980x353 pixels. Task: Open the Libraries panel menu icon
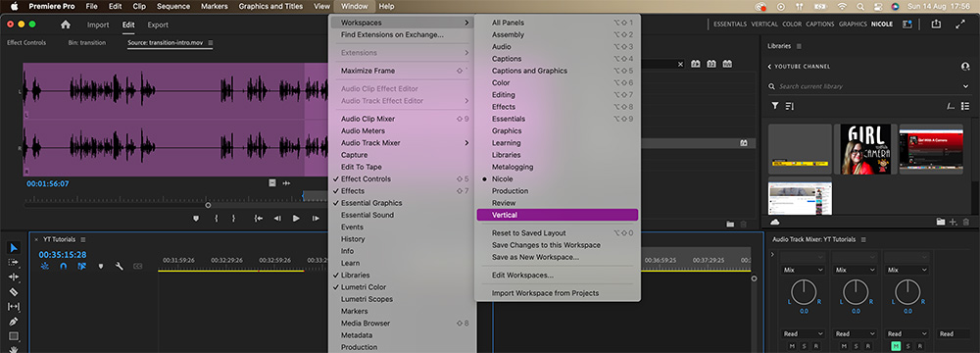(800, 46)
